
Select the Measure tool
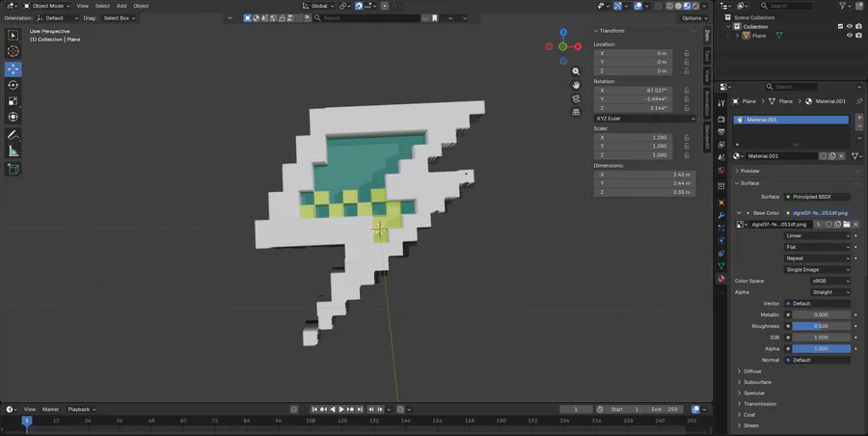point(14,150)
